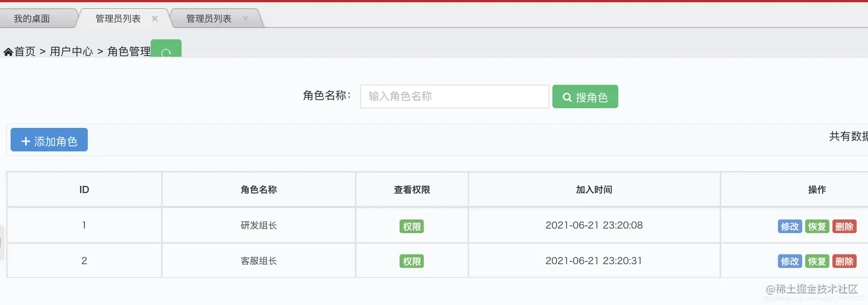Click the 搜角色 search button

585,96
